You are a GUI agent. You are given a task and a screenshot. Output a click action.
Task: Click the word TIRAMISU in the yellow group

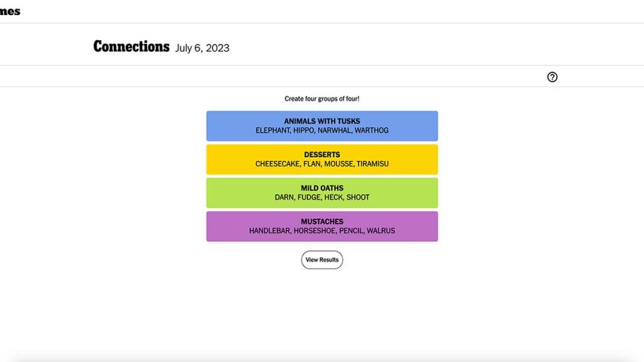point(373,164)
